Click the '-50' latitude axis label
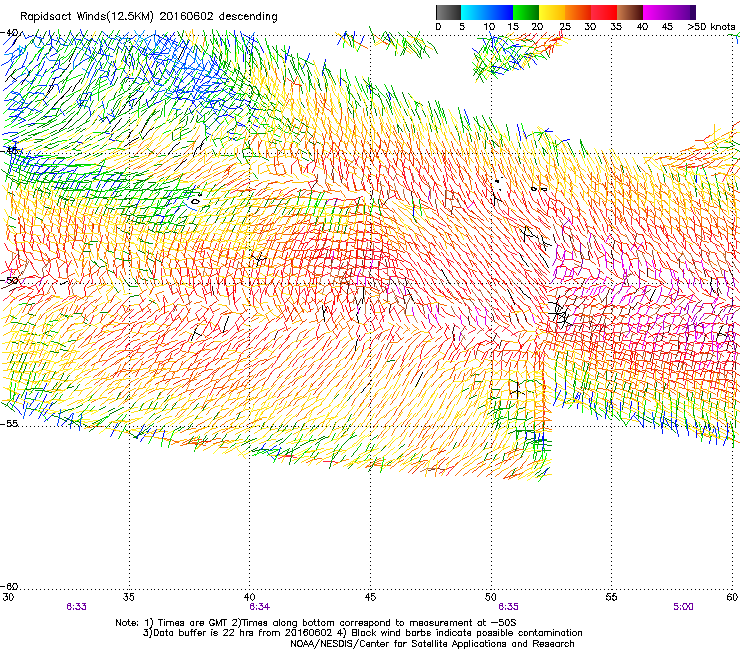The image size is (740, 650). 9,281
